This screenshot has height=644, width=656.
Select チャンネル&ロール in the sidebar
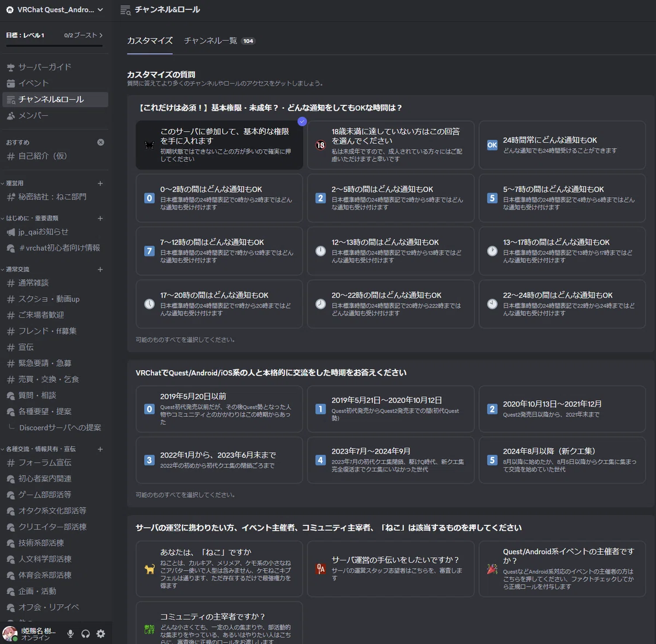click(x=55, y=99)
